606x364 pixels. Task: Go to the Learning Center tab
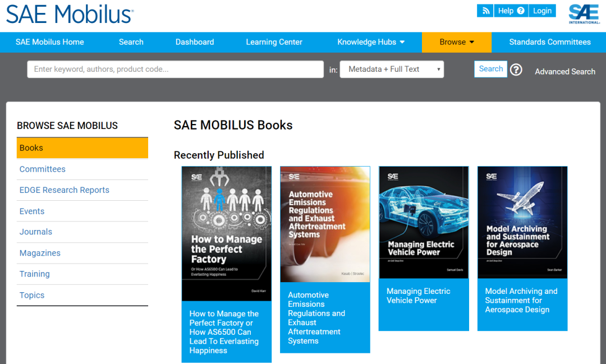pos(274,42)
